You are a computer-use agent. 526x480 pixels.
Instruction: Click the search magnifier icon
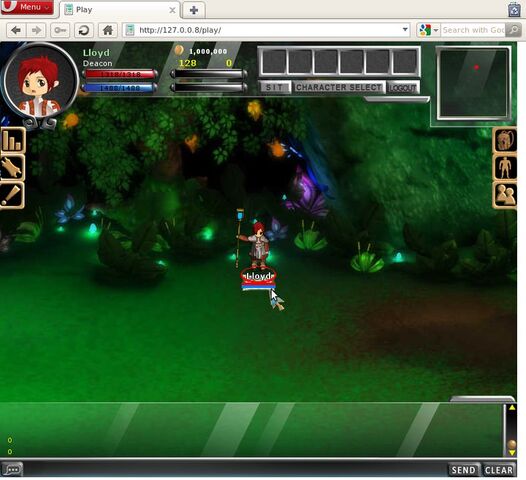[514, 30]
